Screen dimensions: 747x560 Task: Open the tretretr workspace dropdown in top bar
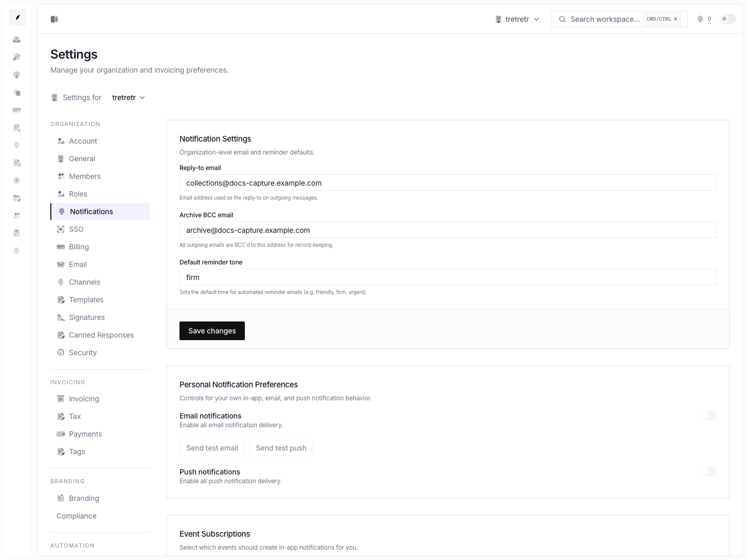coord(517,19)
